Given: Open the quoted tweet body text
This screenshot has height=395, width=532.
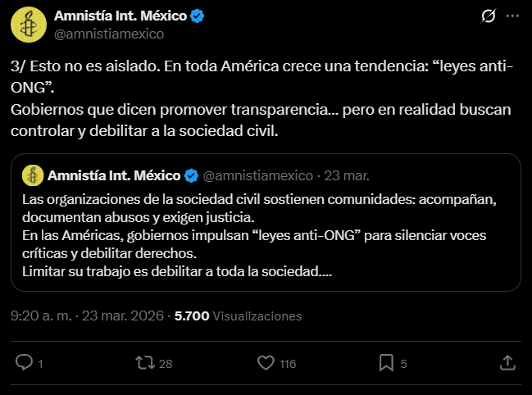Looking at the screenshot, I should (x=262, y=235).
